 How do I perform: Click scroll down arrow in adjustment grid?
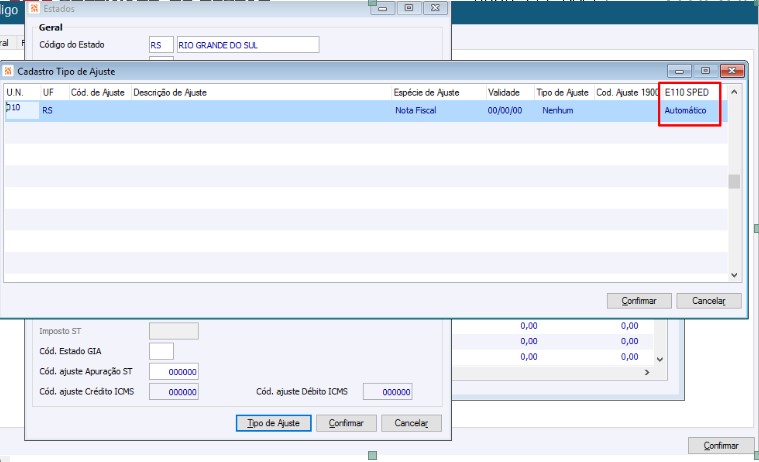734,275
